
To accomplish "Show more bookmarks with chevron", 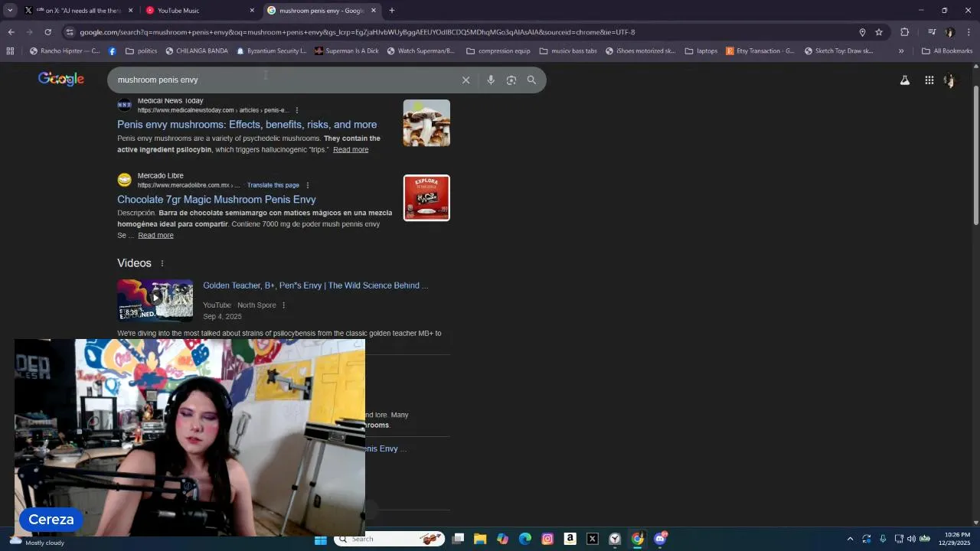I will pos(901,51).
